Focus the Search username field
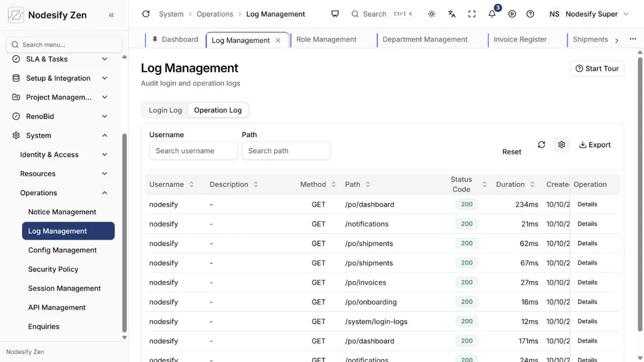 (193, 151)
